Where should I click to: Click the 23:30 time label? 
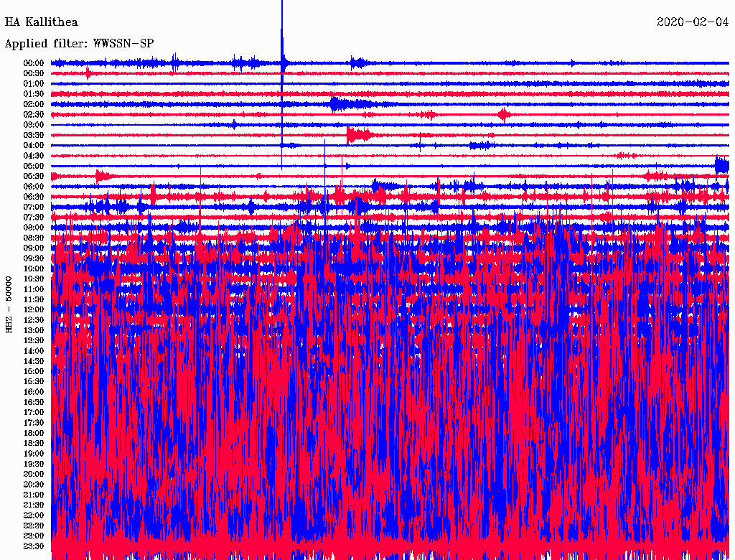click(x=34, y=546)
